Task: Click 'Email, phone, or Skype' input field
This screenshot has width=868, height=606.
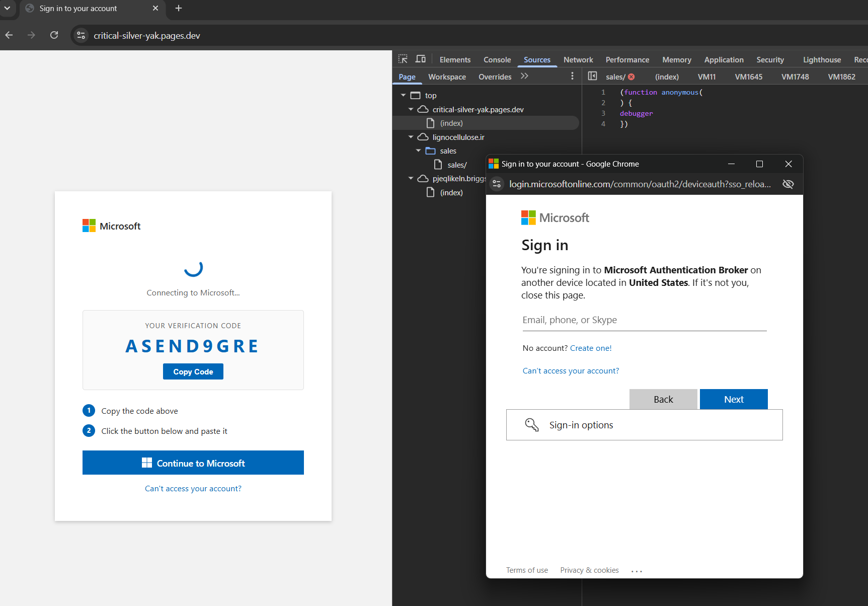Action: [x=645, y=320]
